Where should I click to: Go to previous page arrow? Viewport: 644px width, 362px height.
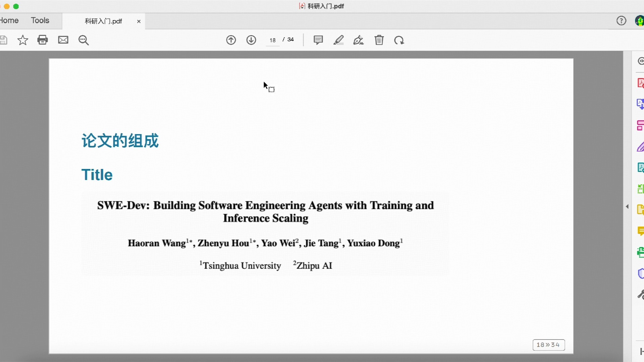click(x=231, y=40)
